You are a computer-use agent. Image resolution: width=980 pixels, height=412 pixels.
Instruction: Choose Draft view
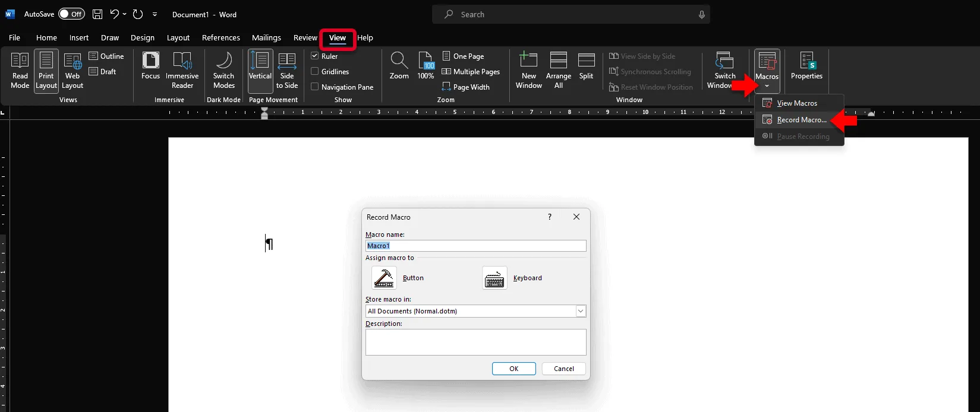click(103, 71)
